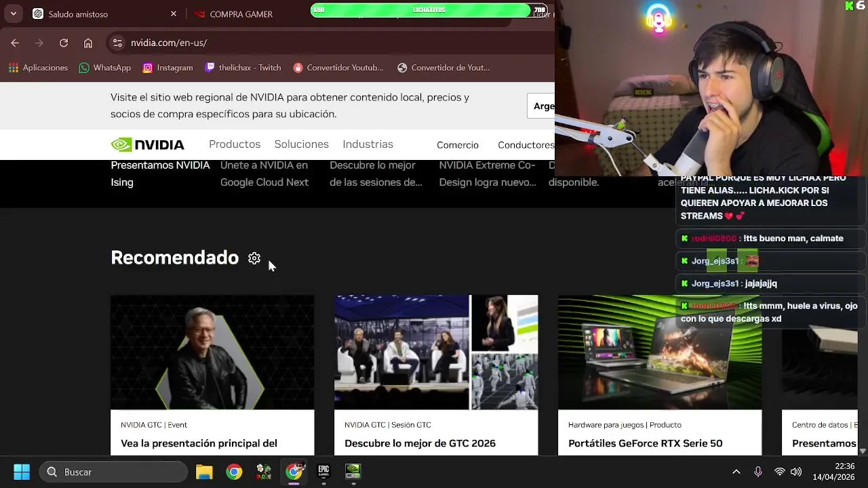The width and height of the screenshot is (868, 488).
Task: Click the NVIDIA logo
Action: click(x=148, y=144)
